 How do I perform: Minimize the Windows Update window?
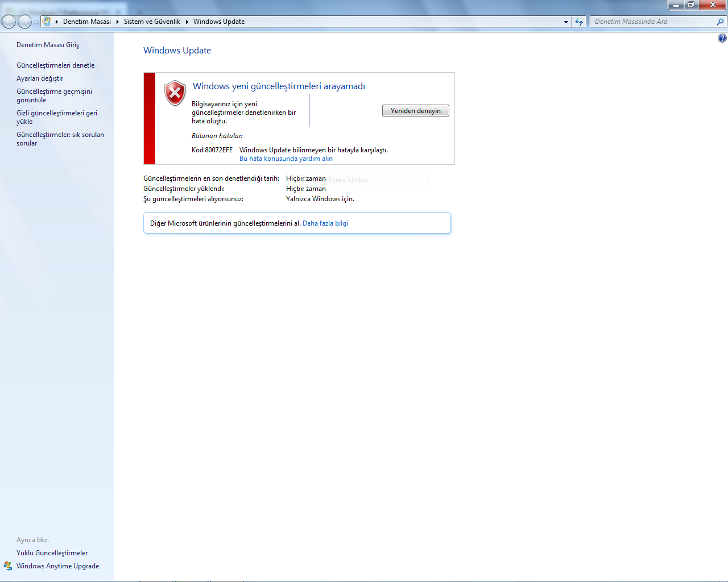[676, 5]
